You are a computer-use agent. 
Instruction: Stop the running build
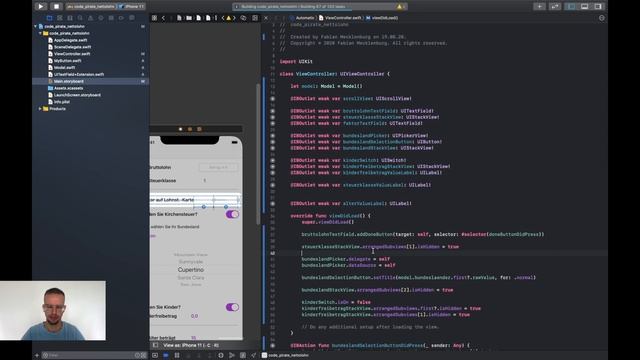pos(56,7)
